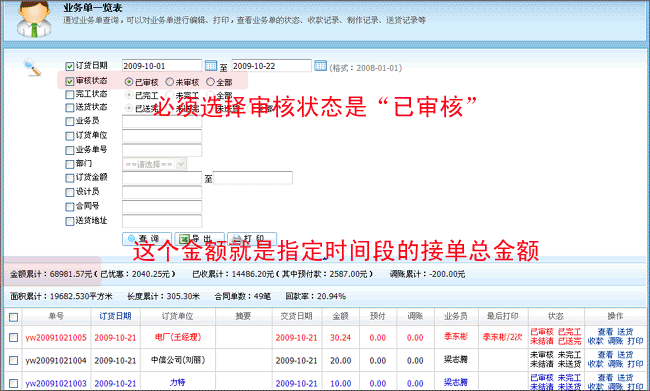Click 查看 for order yw20091021004
Viewport: 650px width, 391px height.
(605, 355)
